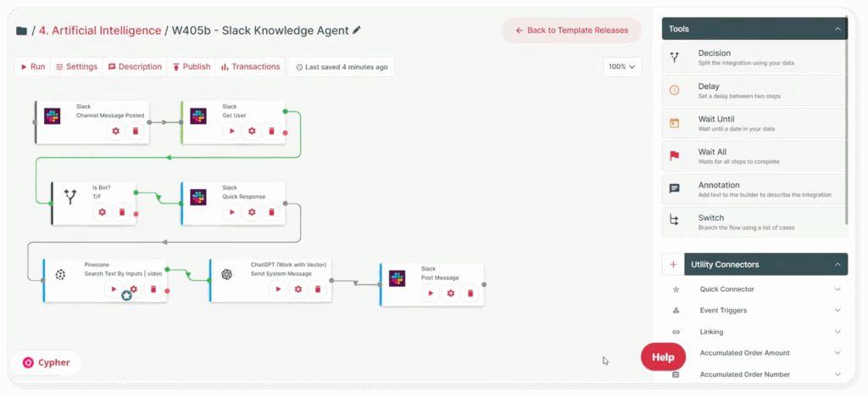This screenshot has width=868, height=397.
Task: Select the Wait All tool
Action: pos(754,156)
